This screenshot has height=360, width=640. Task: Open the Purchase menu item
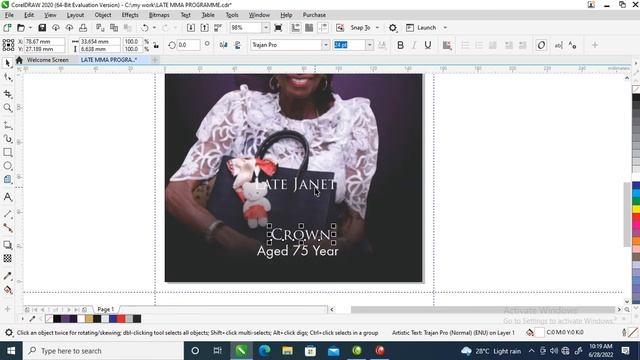coord(314,15)
